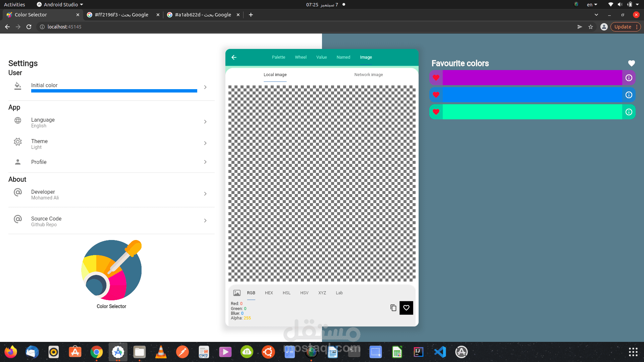Open info for the purple favourite color
Viewport: 644px width, 362px height.
(x=629, y=78)
